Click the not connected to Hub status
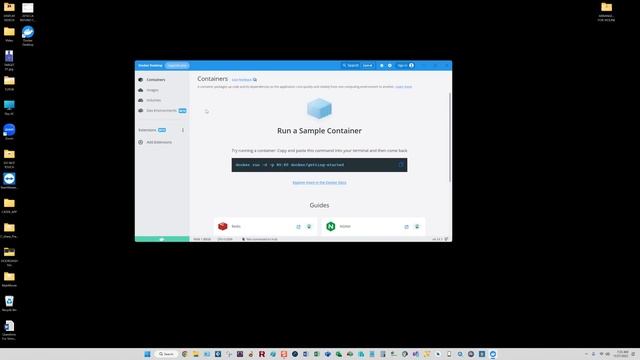This screenshot has width=640, height=360. (x=260, y=239)
